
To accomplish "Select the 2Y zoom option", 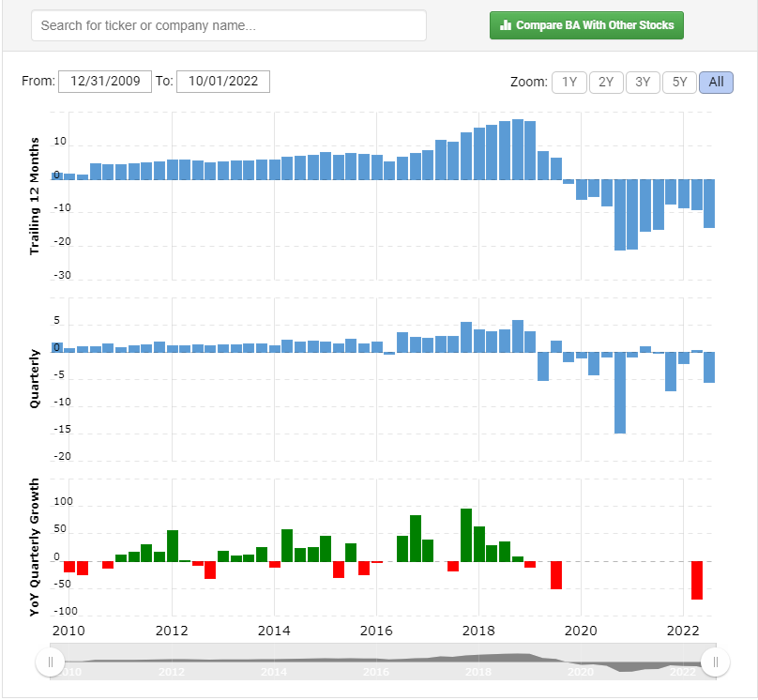I will click(606, 83).
